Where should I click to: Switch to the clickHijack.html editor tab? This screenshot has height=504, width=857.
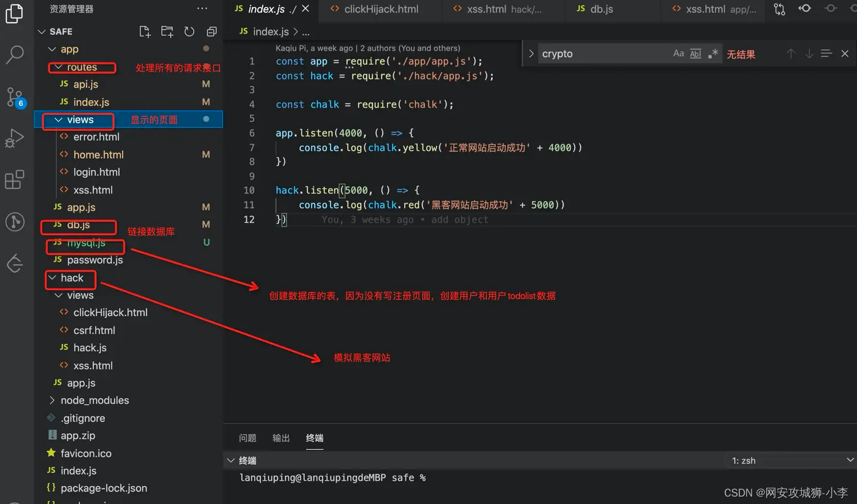380,9
